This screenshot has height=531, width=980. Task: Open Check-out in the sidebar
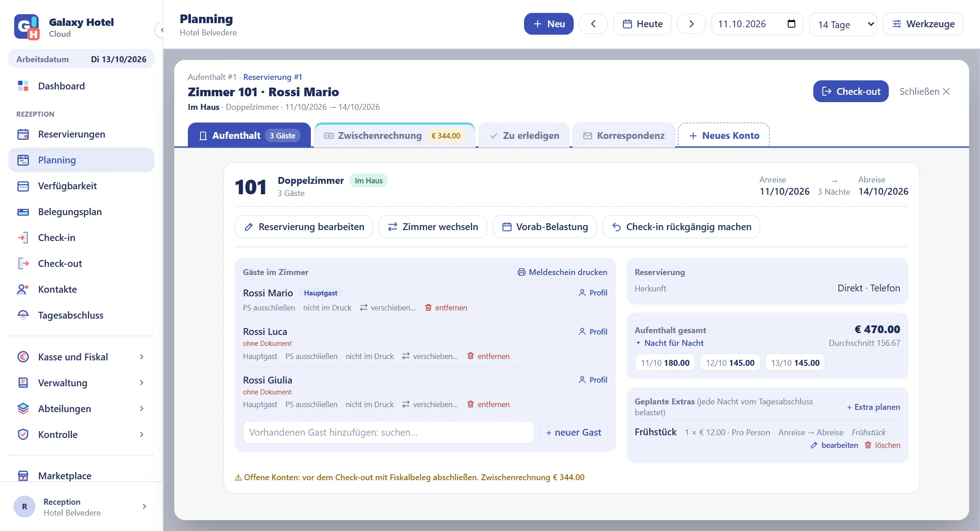tap(81, 264)
